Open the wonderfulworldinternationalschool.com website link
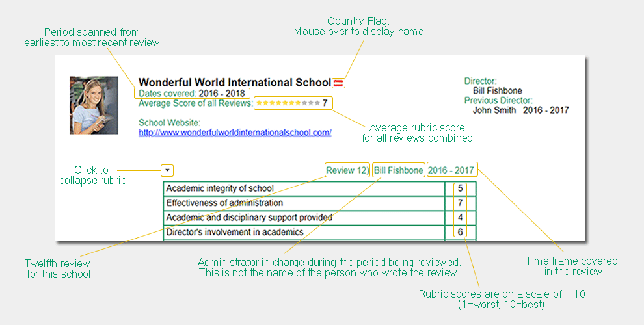This screenshot has width=644, height=325. coord(235,133)
